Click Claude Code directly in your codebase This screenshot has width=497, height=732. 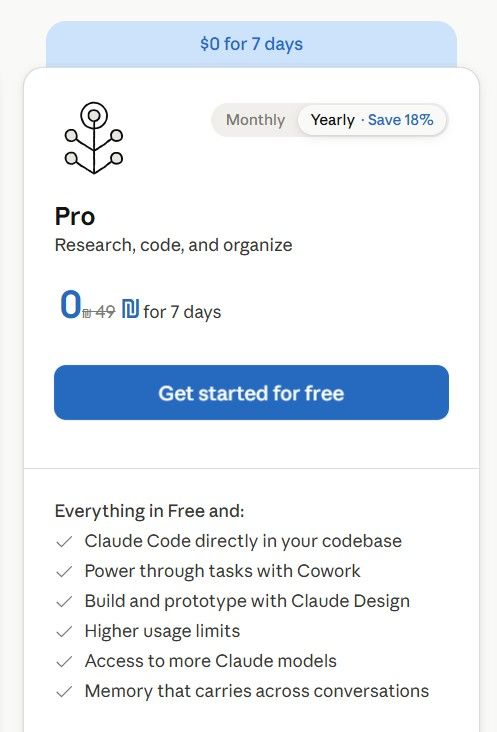coord(243,542)
